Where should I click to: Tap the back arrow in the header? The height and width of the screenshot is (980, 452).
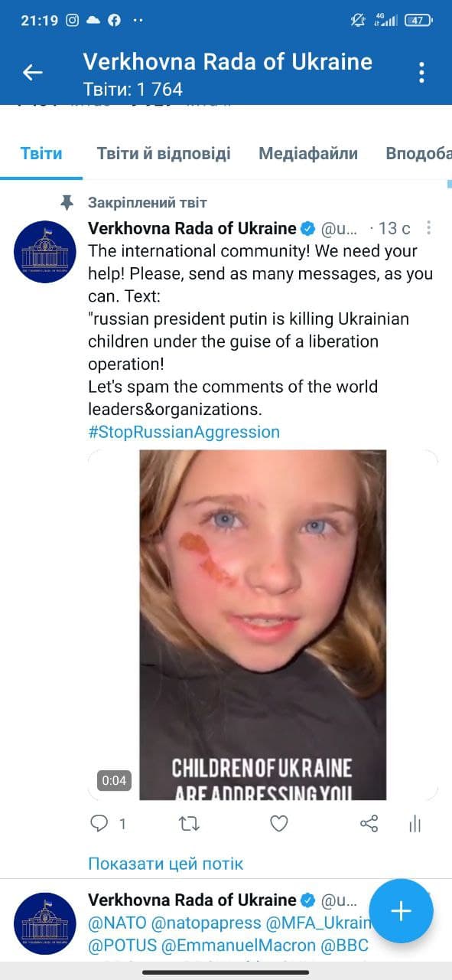pyautogui.click(x=32, y=73)
